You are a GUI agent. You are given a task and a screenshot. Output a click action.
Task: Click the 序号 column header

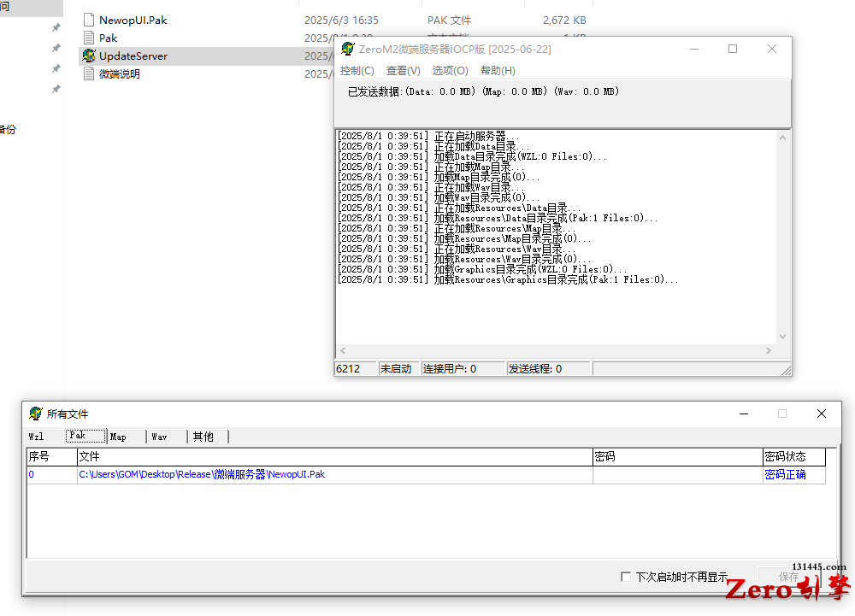[52, 457]
